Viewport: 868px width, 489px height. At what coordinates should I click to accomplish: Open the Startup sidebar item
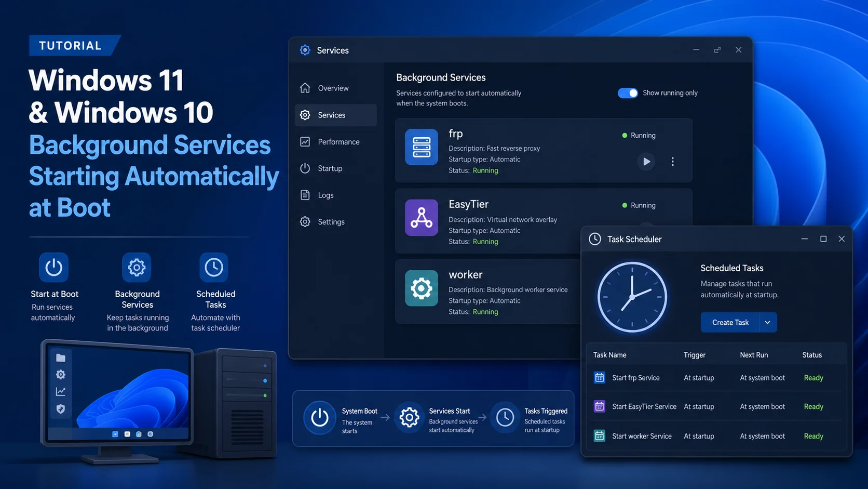[336, 168]
